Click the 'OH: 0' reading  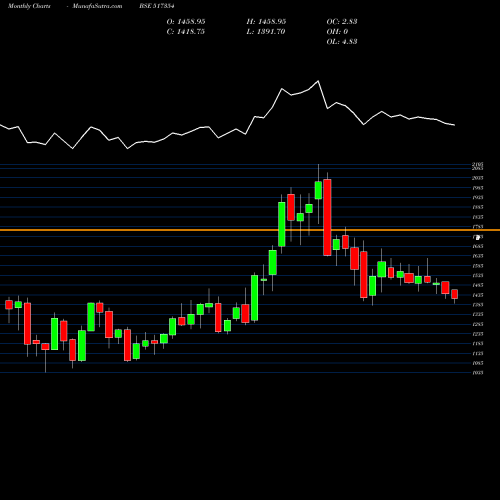coord(337,32)
